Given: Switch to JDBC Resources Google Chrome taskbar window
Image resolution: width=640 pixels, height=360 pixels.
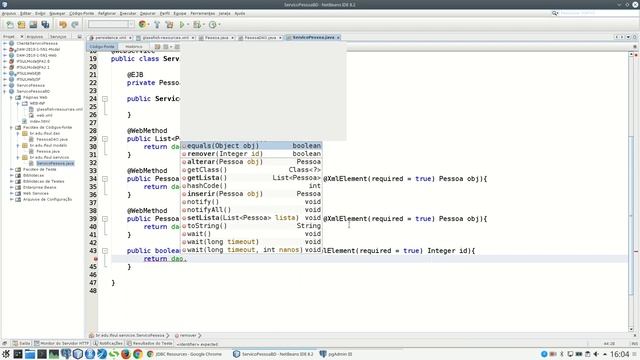Looking at the screenshot, I should click(185, 354).
